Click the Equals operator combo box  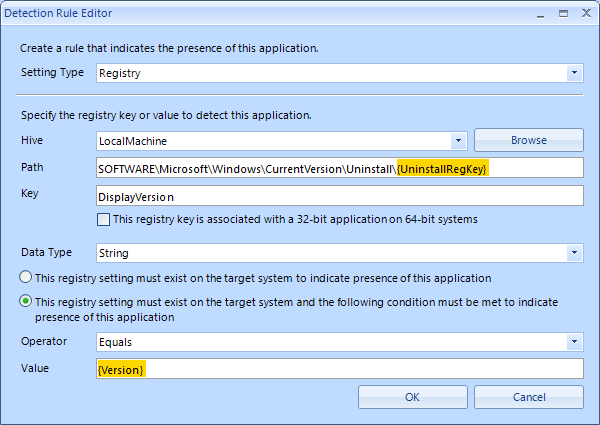point(340,342)
